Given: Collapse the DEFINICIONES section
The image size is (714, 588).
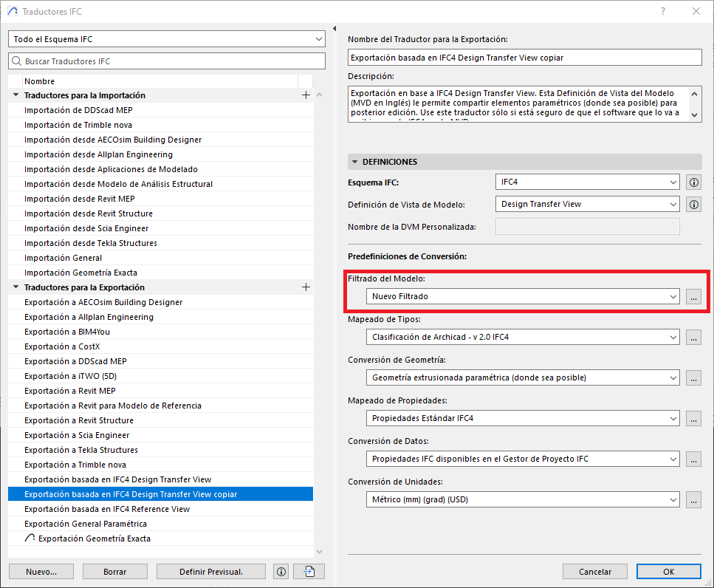Looking at the screenshot, I should click(x=355, y=162).
